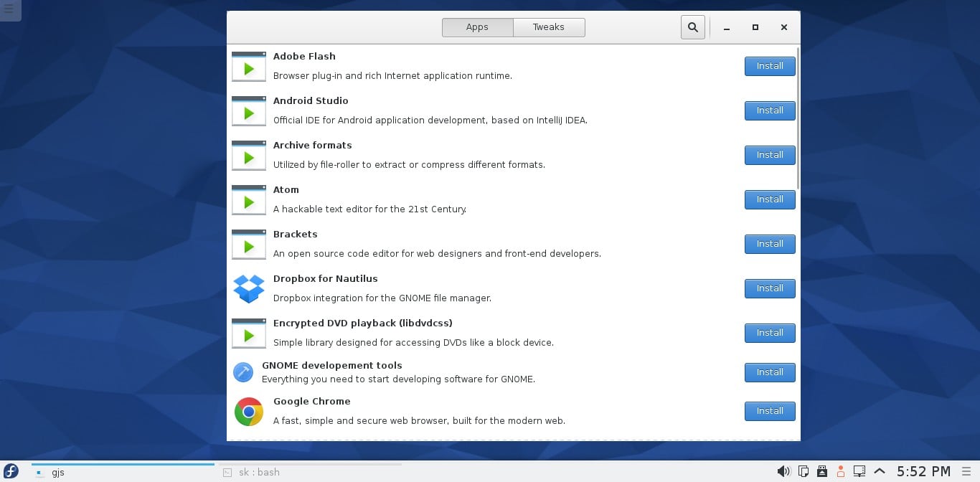Click the 'Archive formats' title text
980x482 pixels.
click(312, 145)
